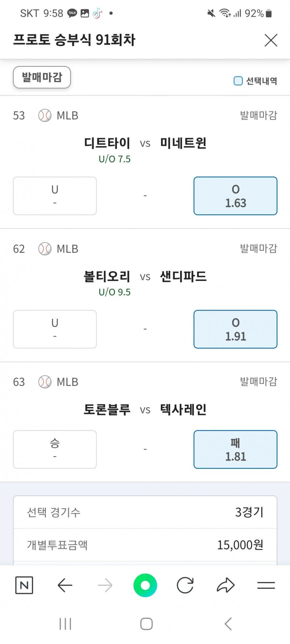The height and width of the screenshot is (644, 290).
Task: Select Over 1.63 for match 53
Action: (x=235, y=196)
